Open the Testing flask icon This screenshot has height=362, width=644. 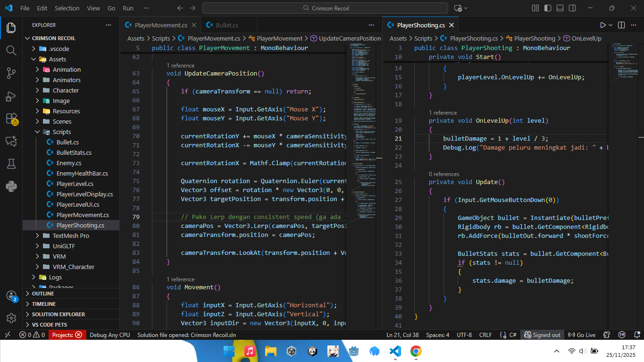(11, 163)
